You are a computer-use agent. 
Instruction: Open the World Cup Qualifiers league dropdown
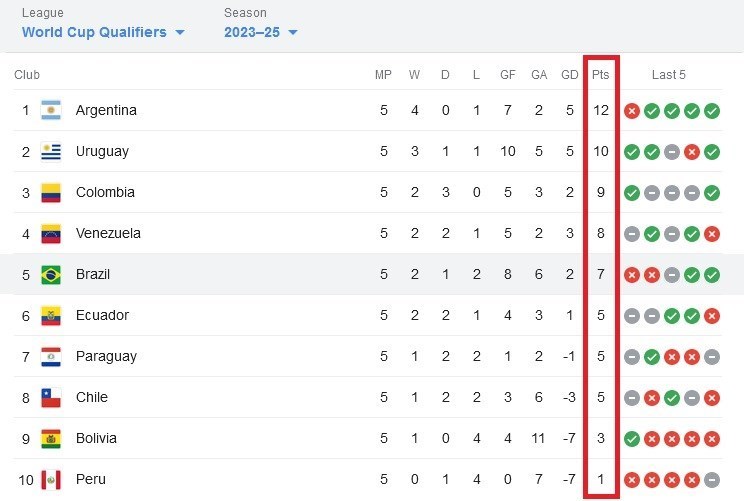pos(103,32)
